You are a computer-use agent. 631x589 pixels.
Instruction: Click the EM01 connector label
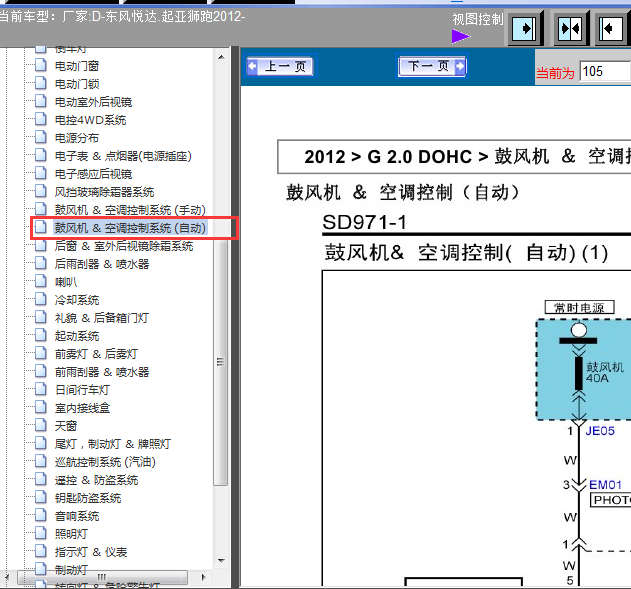point(606,485)
